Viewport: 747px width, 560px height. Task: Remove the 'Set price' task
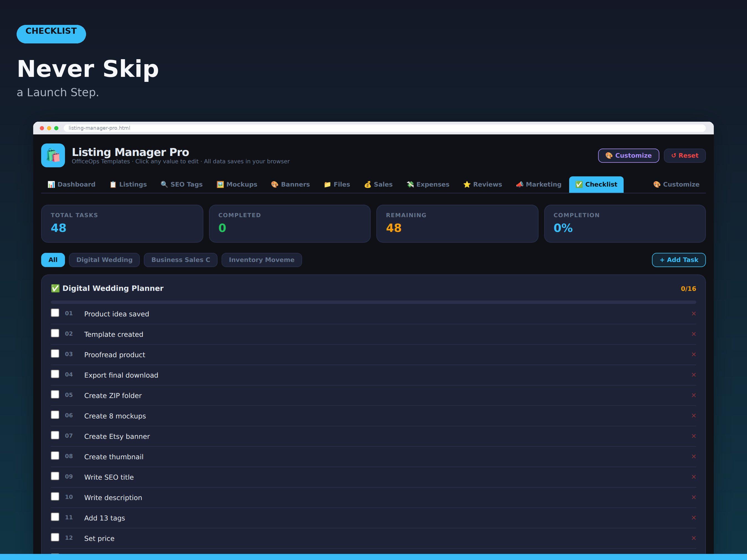pos(694,538)
